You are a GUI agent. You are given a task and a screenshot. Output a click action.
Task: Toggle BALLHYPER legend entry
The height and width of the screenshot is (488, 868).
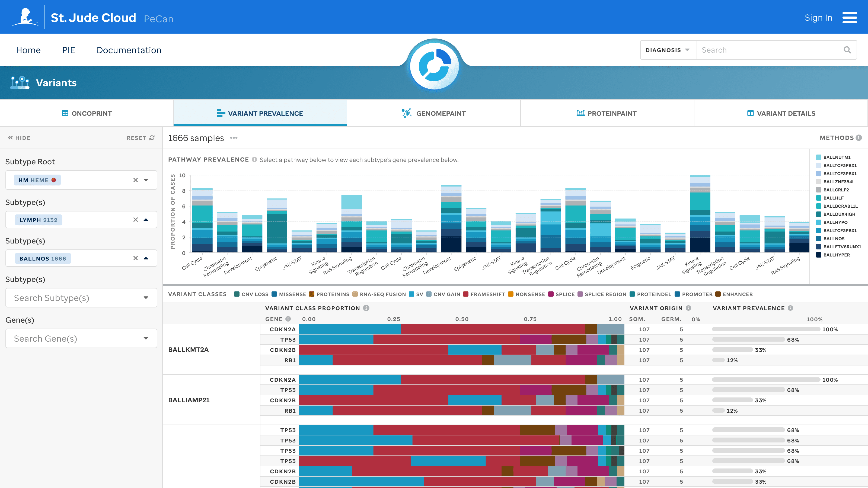tap(836, 255)
